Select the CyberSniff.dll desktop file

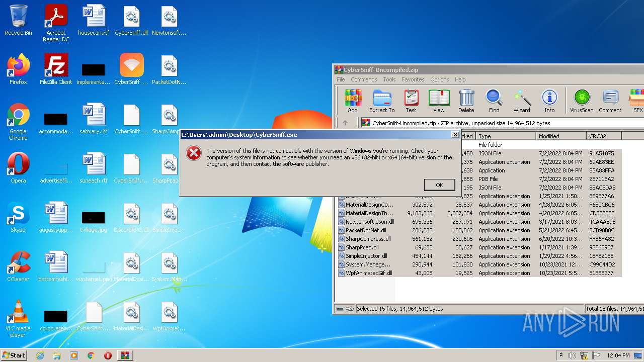point(131,21)
